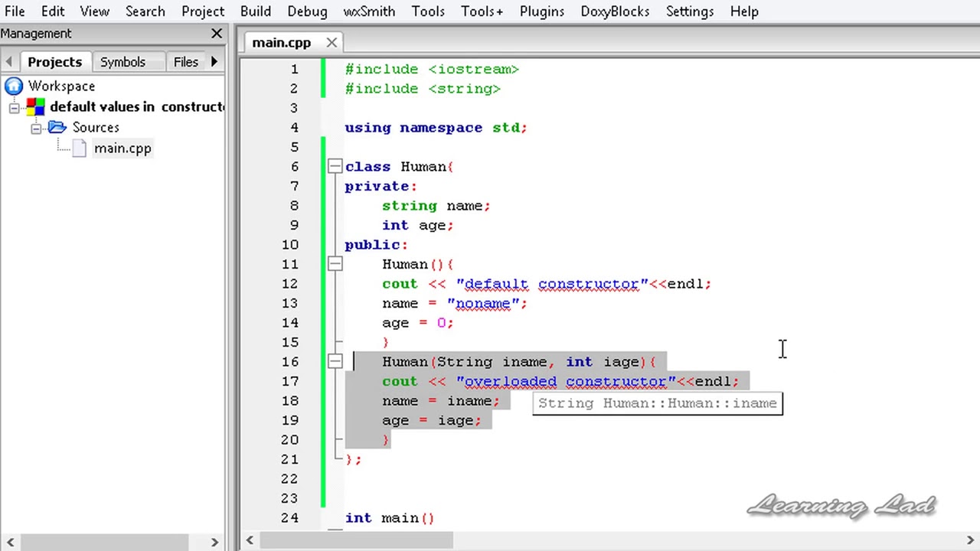Image resolution: width=980 pixels, height=551 pixels.
Task: Open the Plugins menu
Action: 542,11
